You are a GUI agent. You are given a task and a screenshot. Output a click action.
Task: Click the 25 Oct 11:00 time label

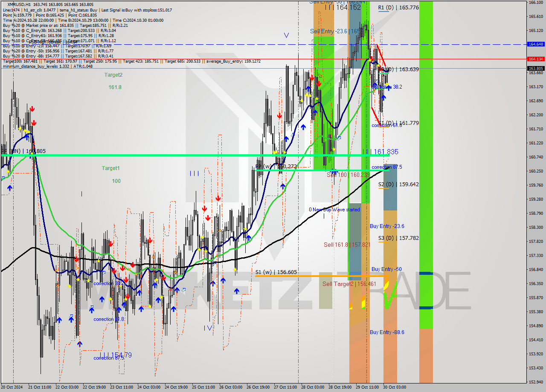point(203,387)
